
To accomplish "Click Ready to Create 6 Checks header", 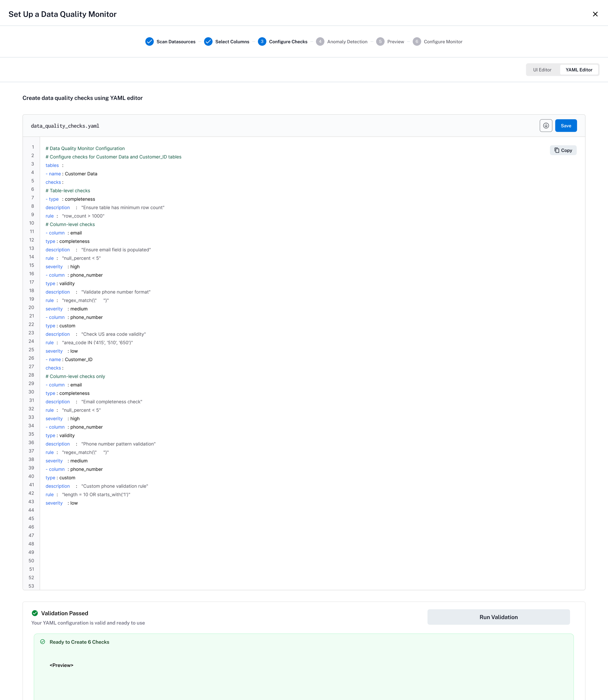I will tap(79, 642).
